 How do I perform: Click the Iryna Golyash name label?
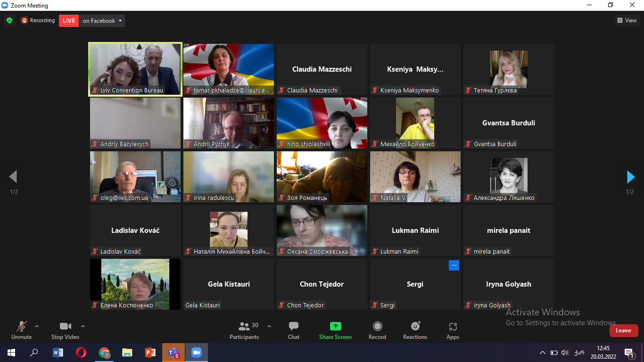pos(492,305)
